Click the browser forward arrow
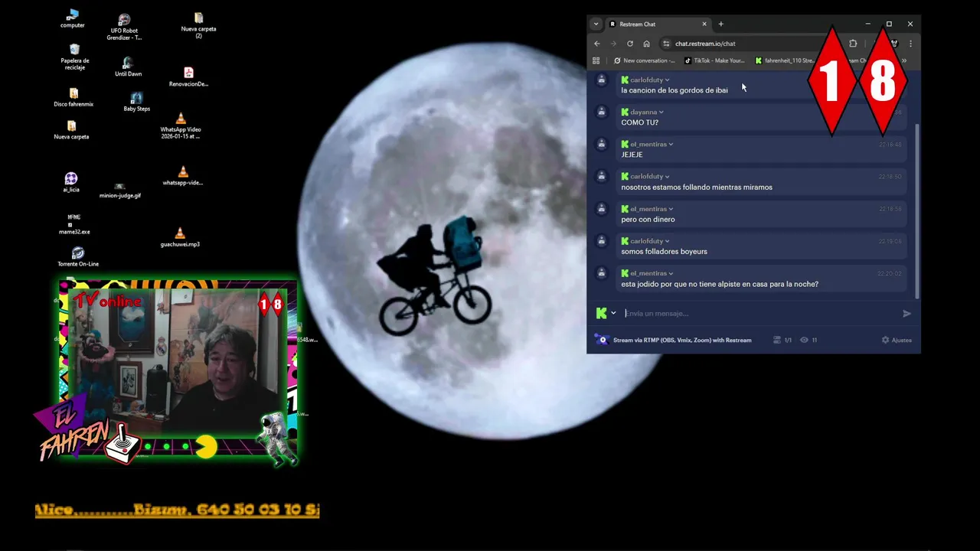 613,44
